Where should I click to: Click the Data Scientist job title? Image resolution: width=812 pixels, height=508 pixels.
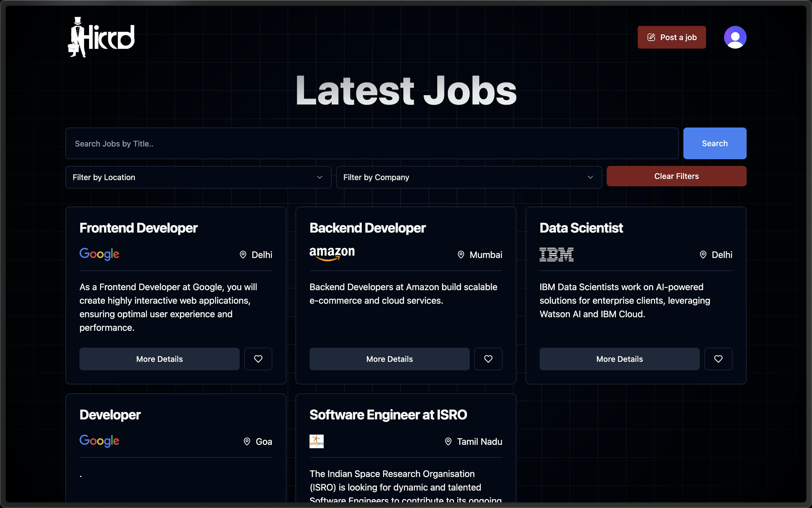pos(581,228)
